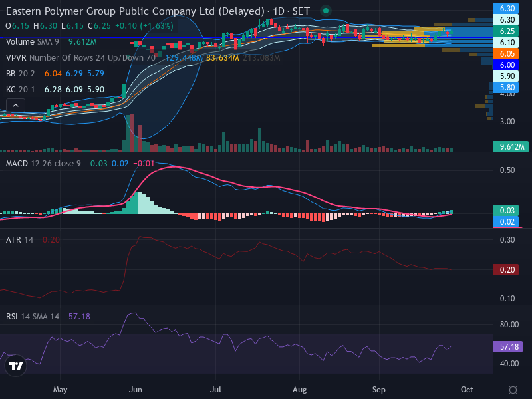The image size is (532, 399).
Task: Click the Sep label on time axis
Action: click(x=378, y=390)
